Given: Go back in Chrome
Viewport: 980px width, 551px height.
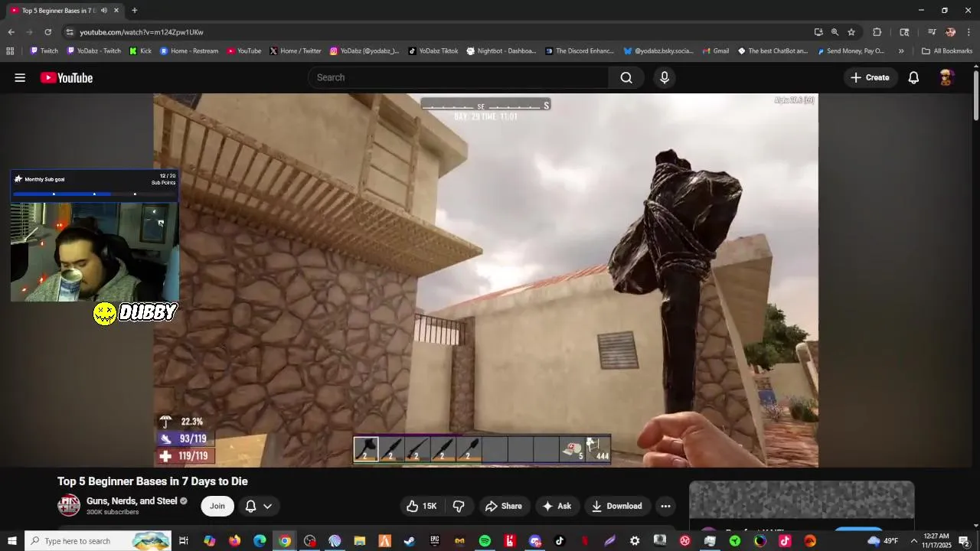Looking at the screenshot, I should (11, 32).
